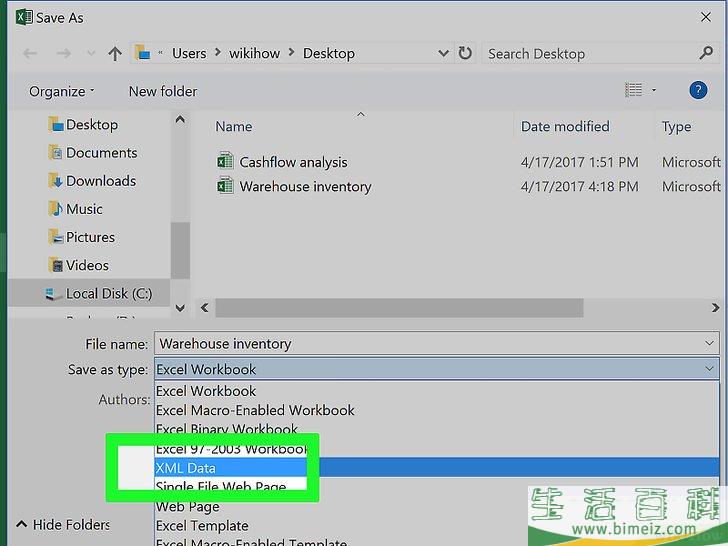Select Local Disk (C:) in sidebar
Viewport: 728px width, 546px height.
pyautogui.click(x=108, y=294)
